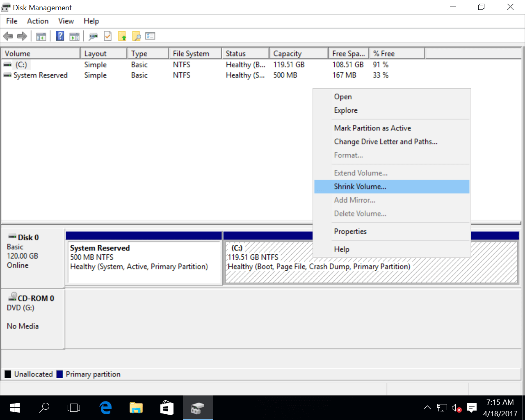This screenshot has width=525, height=420.
Task: Open the Action menu in menu bar
Action: 38,21
